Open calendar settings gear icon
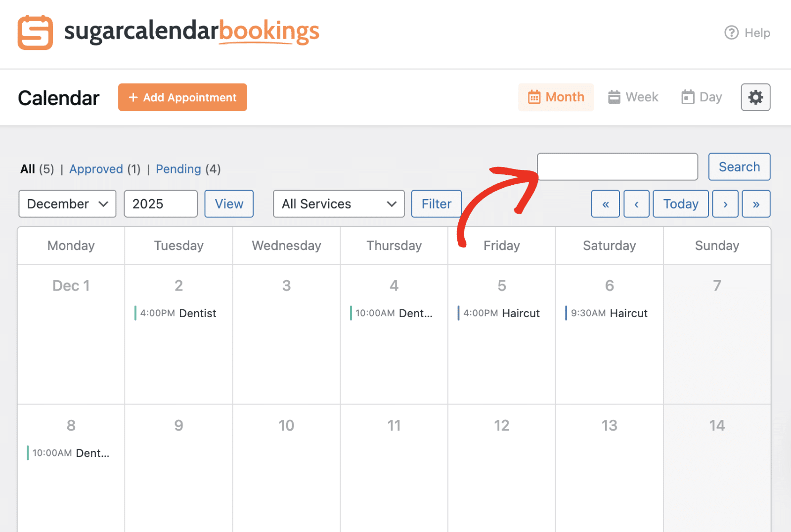 click(755, 97)
